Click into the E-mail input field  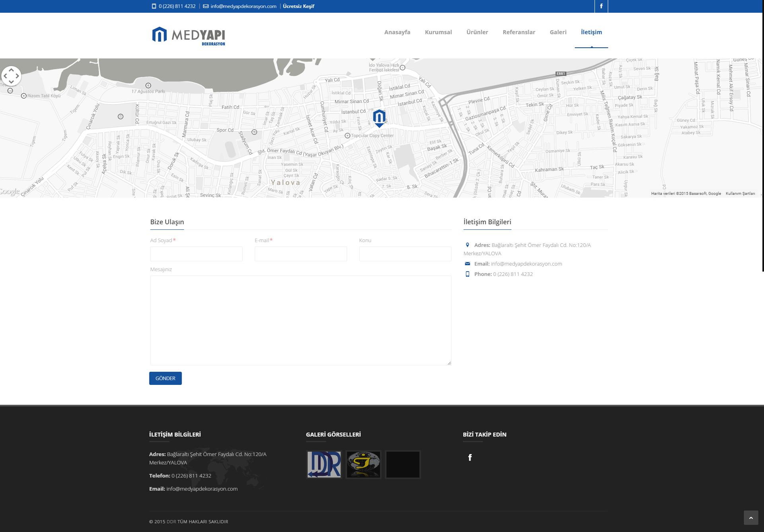(x=300, y=254)
